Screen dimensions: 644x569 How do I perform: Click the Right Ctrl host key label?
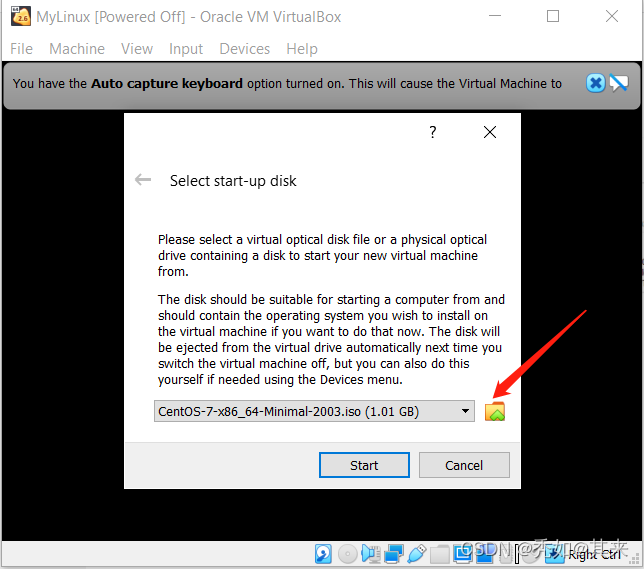tap(594, 555)
